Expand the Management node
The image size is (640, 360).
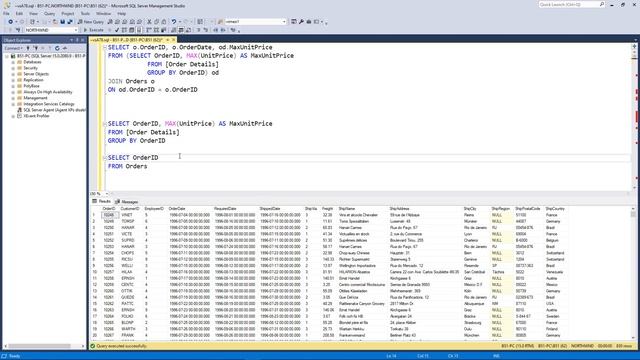pyautogui.click(x=13, y=98)
